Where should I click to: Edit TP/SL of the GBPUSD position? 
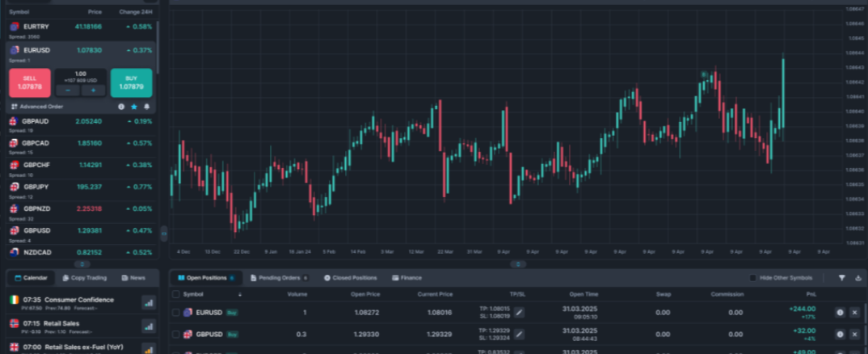[x=519, y=334]
